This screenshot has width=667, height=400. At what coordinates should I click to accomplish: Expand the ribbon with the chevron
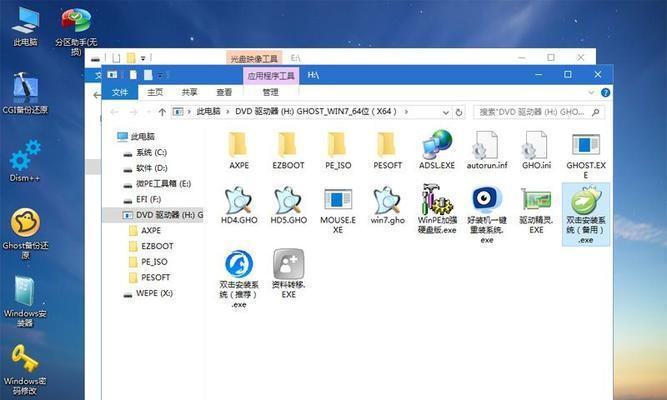click(591, 92)
